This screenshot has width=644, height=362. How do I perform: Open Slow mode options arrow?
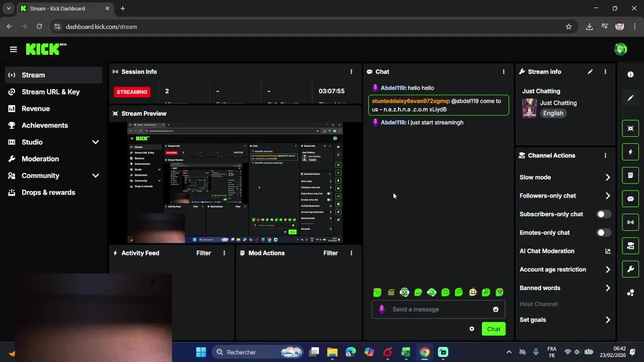608,177
